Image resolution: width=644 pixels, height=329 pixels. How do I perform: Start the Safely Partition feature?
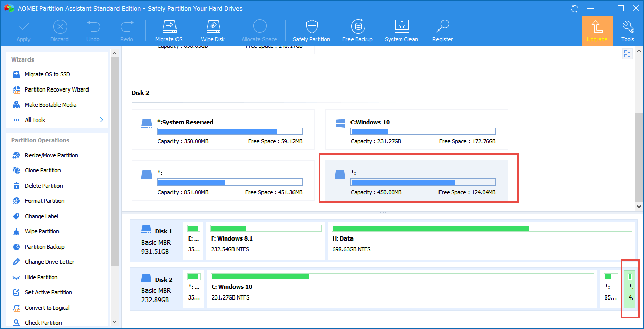[x=311, y=31]
